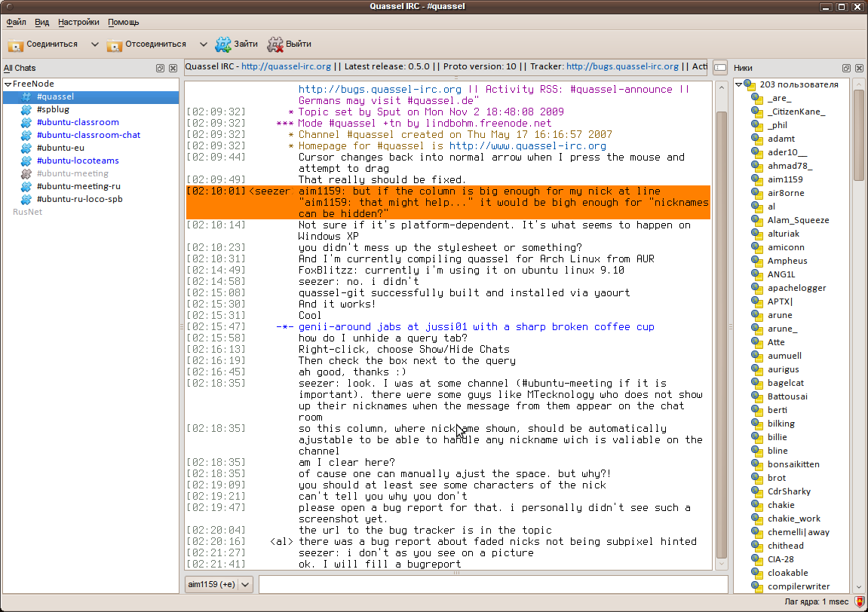The width and height of the screenshot is (868, 612).
Task: Close the Ники nick list panel
Action: [859, 68]
